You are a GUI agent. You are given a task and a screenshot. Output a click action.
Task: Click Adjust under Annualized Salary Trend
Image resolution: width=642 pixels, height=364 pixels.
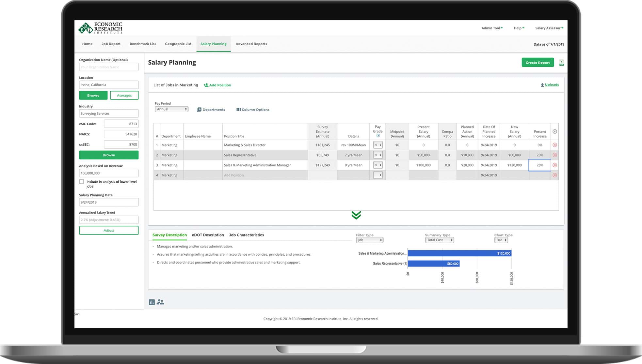coord(108,230)
